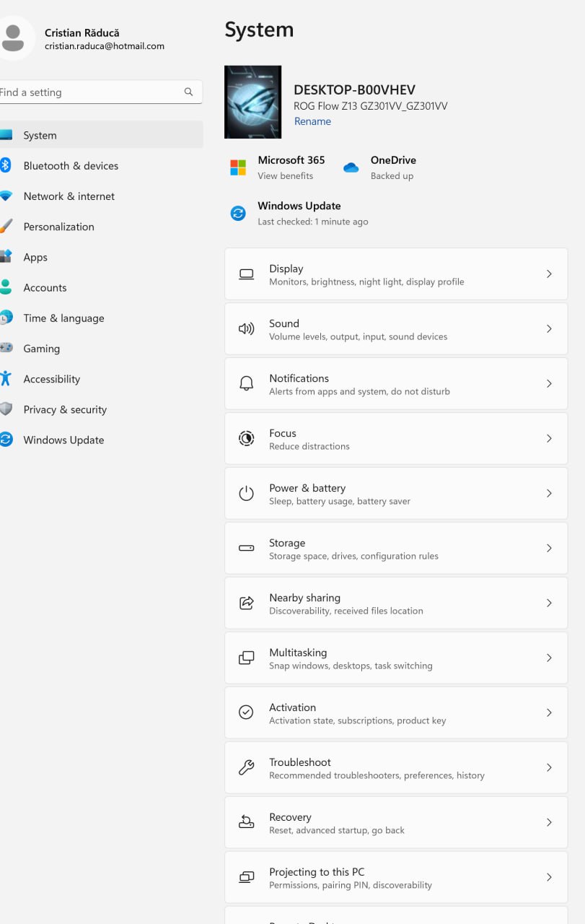The width and height of the screenshot is (585, 924).
Task: Click the Activation checkmark icon
Action: [x=246, y=713]
